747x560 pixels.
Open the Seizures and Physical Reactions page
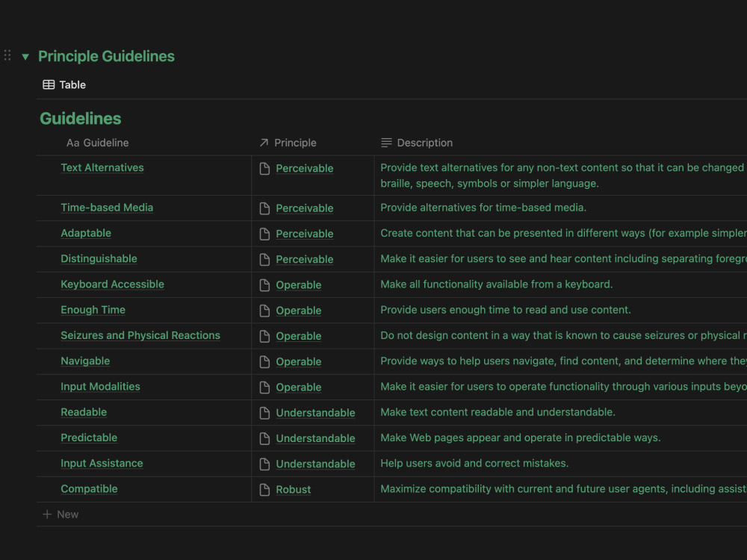140,335
